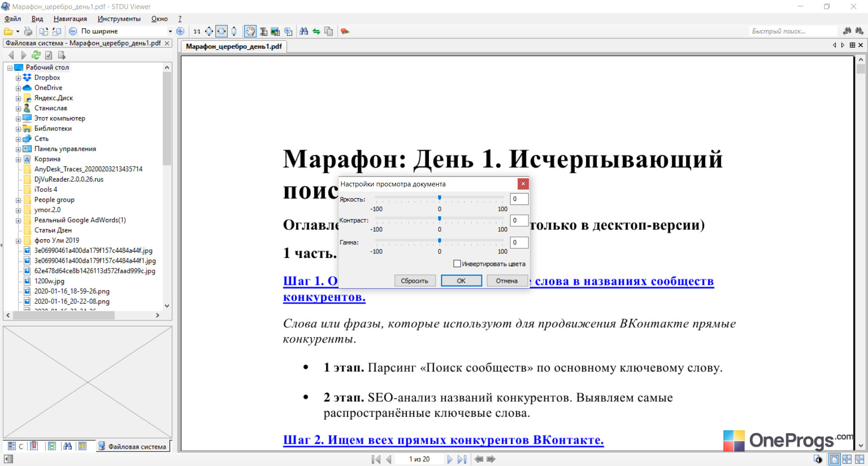Image resolution: width=868 pixels, height=466 pixels.
Task: Click the green arrows sync icon
Action: pyautogui.click(x=316, y=31)
